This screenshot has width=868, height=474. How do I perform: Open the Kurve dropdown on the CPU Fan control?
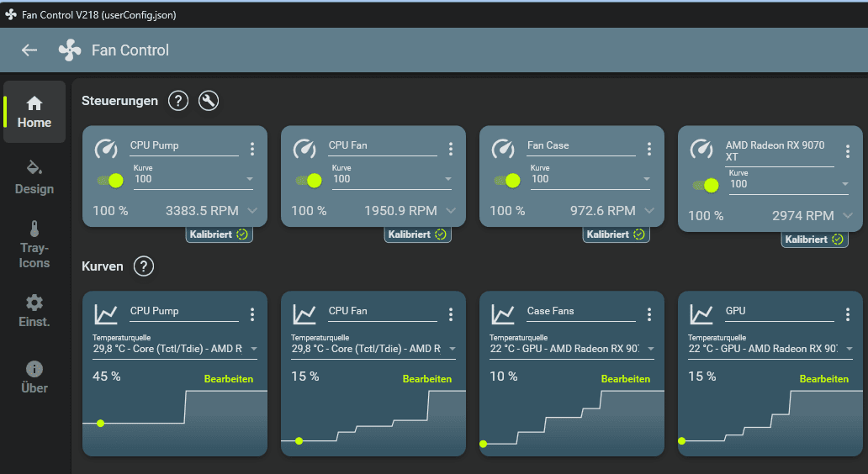pyautogui.click(x=392, y=179)
